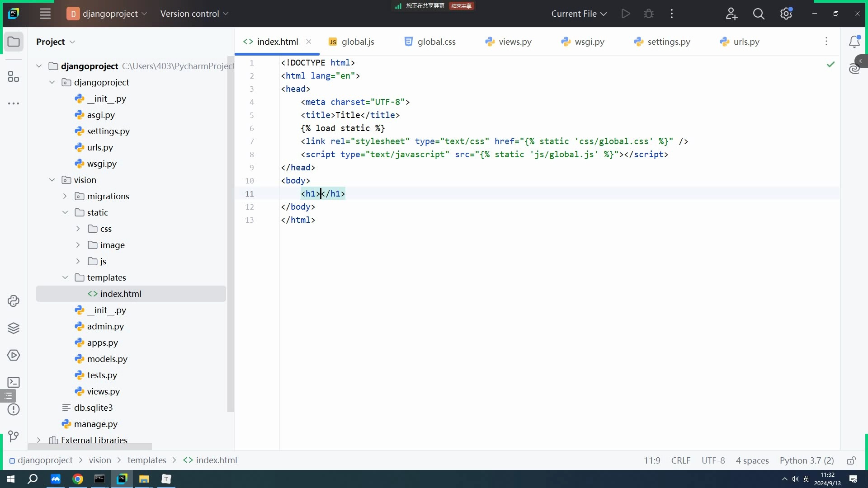Viewport: 868px width, 488px height.
Task: Switch to the views.py editor tab
Action: pyautogui.click(x=509, y=42)
